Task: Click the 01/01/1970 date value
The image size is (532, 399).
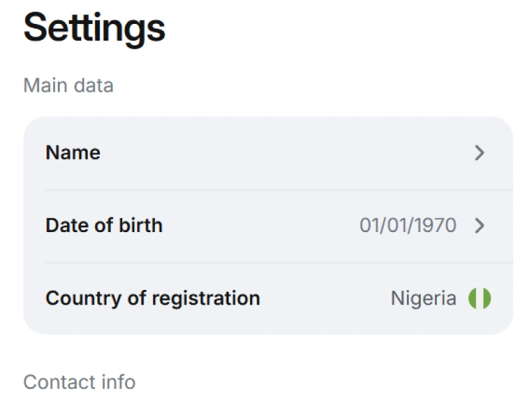Action: point(408,225)
